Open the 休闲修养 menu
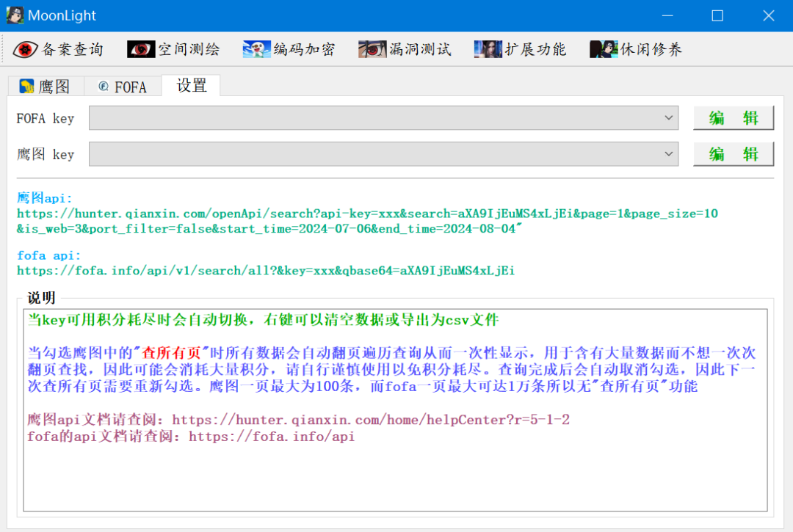 [636, 49]
